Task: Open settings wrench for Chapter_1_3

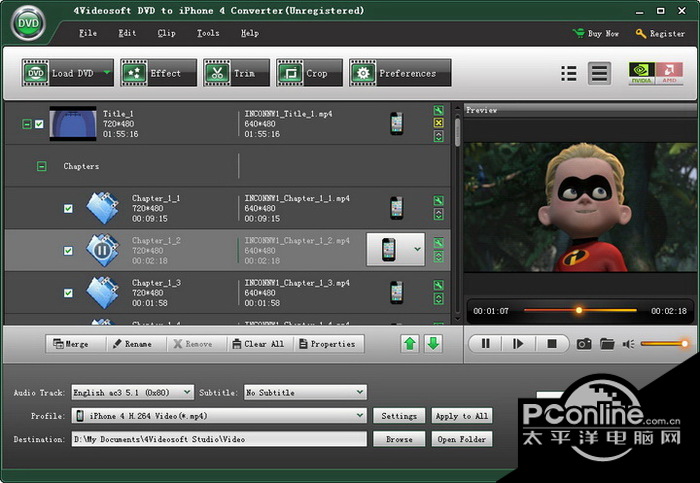Action: click(438, 285)
